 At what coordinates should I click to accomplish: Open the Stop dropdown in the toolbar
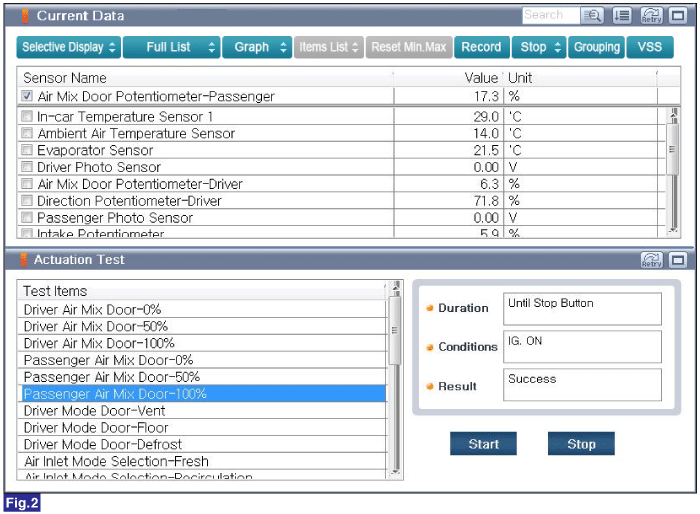pos(539,47)
